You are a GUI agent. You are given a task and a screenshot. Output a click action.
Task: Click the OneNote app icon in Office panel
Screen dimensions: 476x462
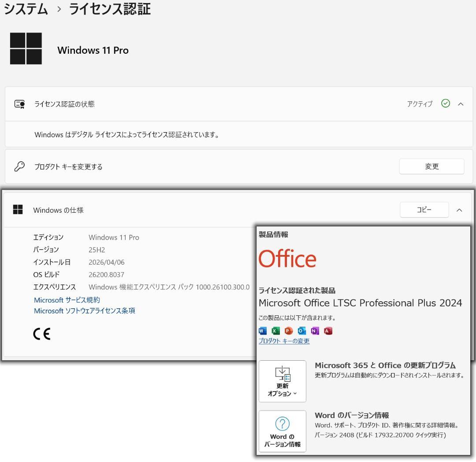pyautogui.click(x=315, y=331)
